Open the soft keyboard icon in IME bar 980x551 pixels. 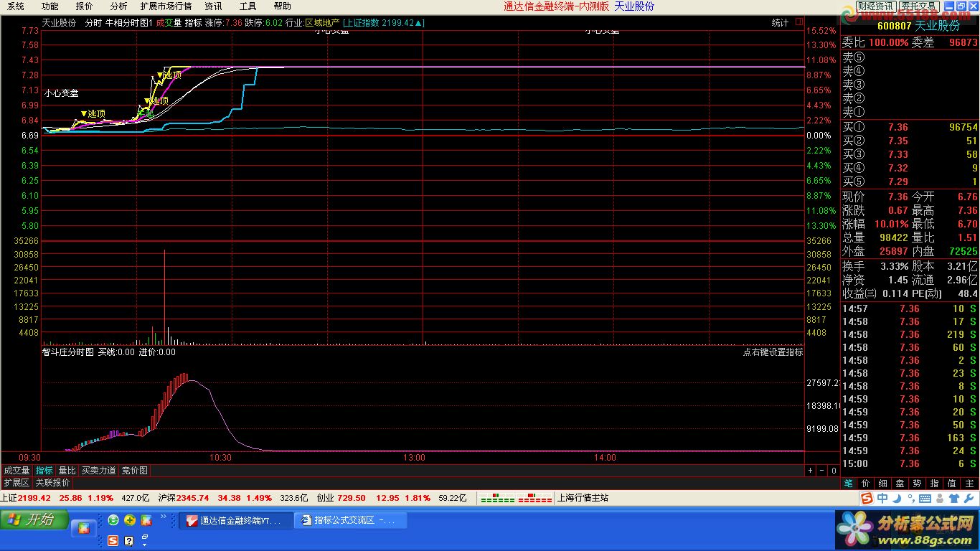point(925,499)
